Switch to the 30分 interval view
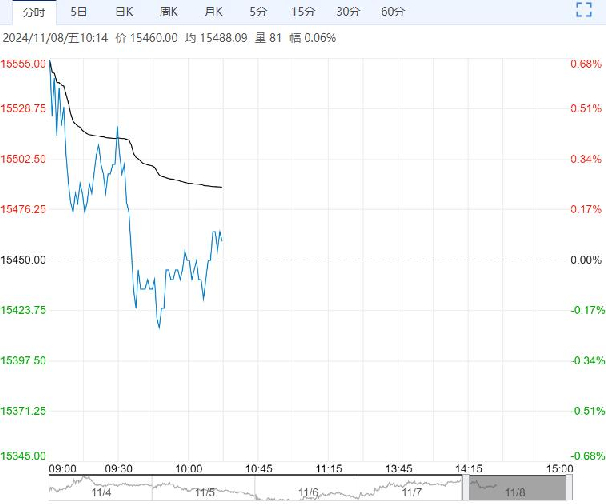Image resolution: width=606 pixels, height=504 pixels. [348, 12]
